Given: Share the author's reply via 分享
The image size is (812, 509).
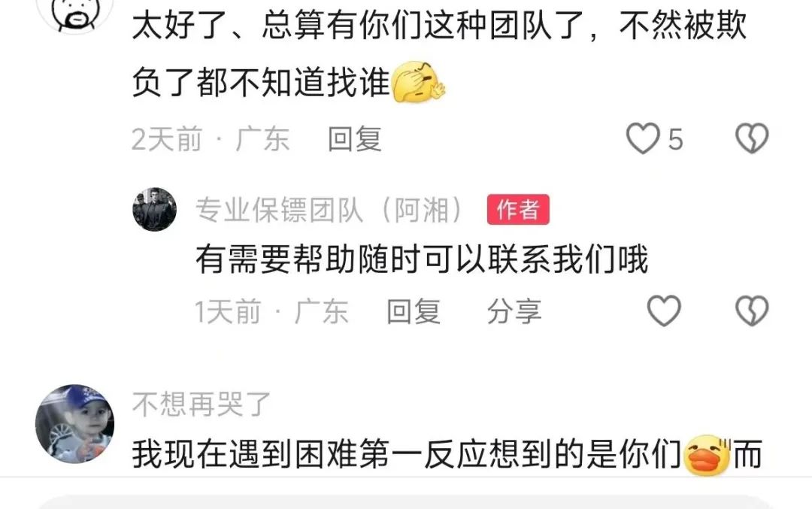Looking at the screenshot, I should [x=514, y=312].
